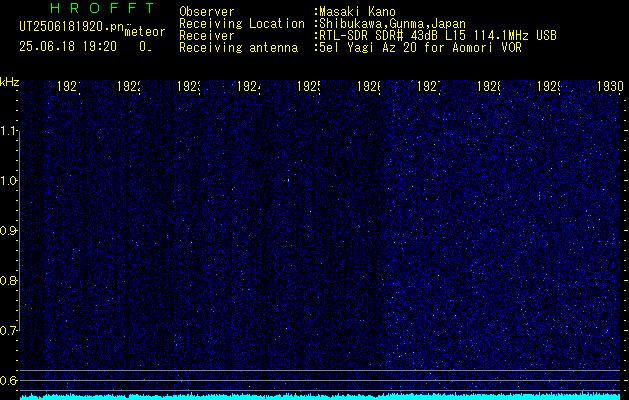
Task: Click the 1924 time marker
Action: (249, 86)
